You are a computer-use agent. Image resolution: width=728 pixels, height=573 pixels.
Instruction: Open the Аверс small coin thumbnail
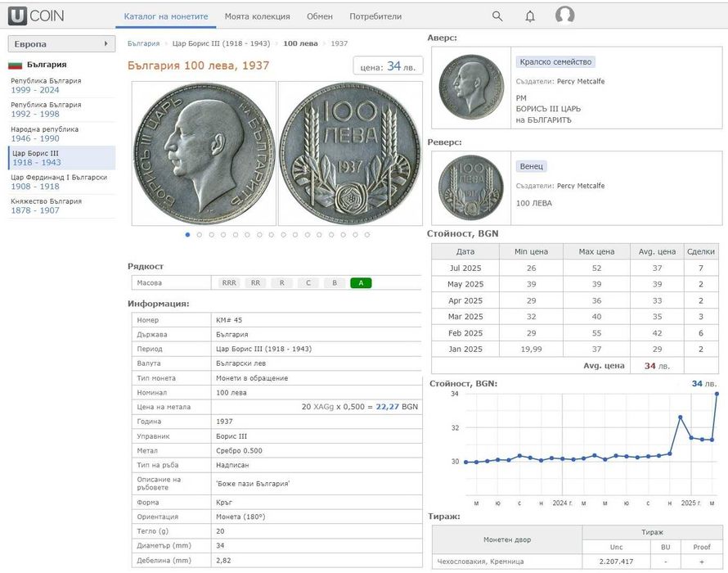tap(471, 87)
